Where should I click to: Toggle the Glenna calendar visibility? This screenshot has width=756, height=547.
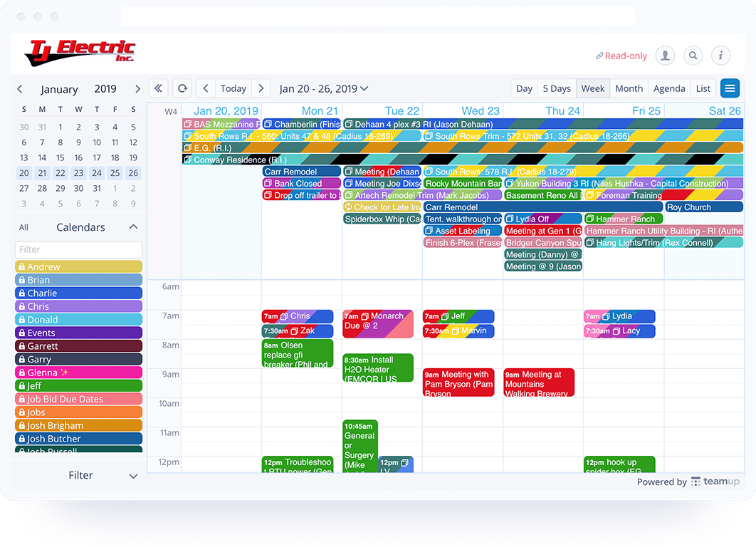click(x=78, y=373)
